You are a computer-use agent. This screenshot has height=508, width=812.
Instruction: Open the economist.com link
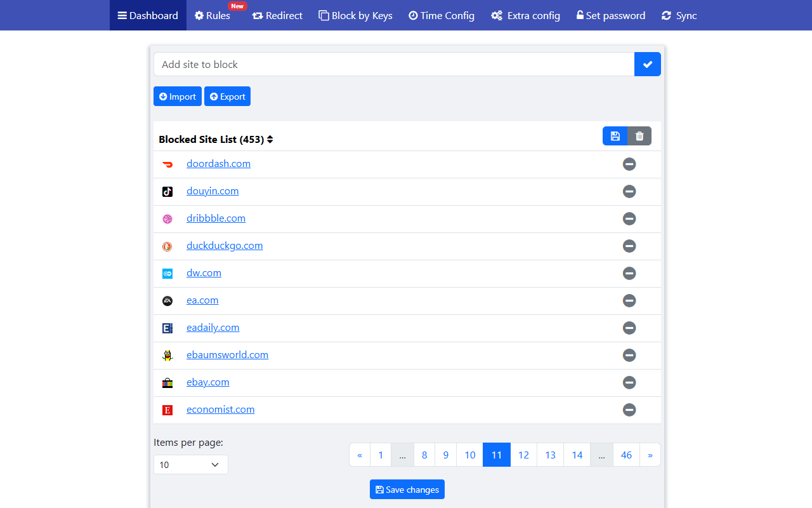(221, 410)
